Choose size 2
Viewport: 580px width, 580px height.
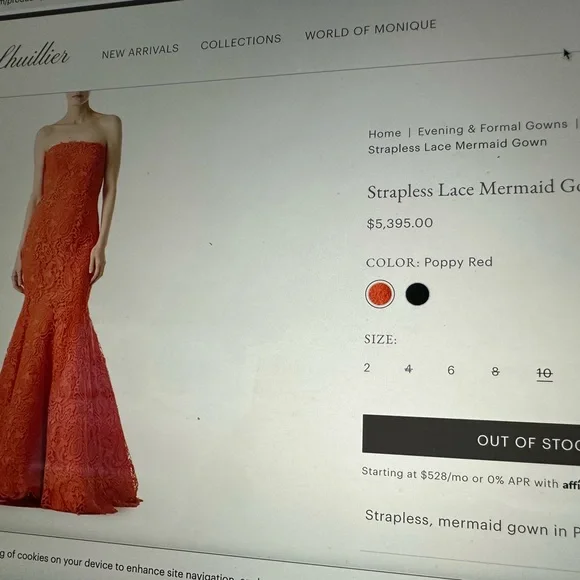click(x=367, y=368)
